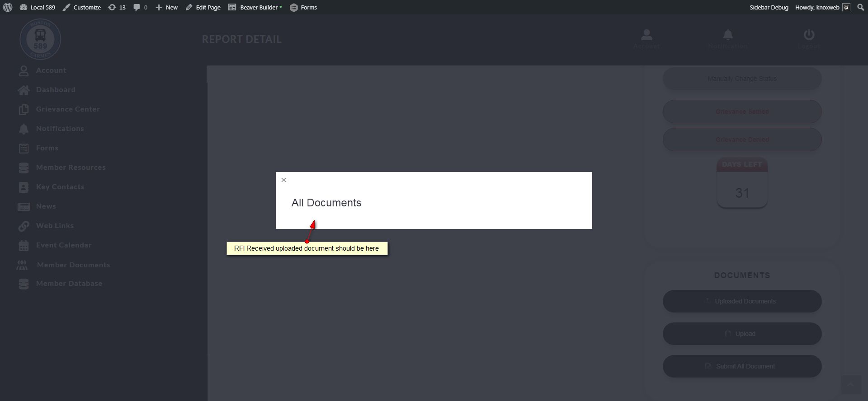This screenshot has width=868, height=401.
Task: Click the Grievance Settled button
Action: click(x=742, y=112)
